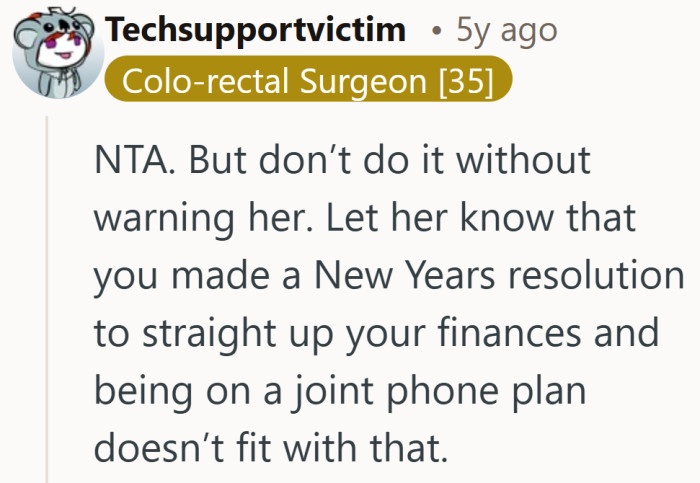
Task: Collapse the comment using the vertical thread line
Action: (x=46, y=300)
